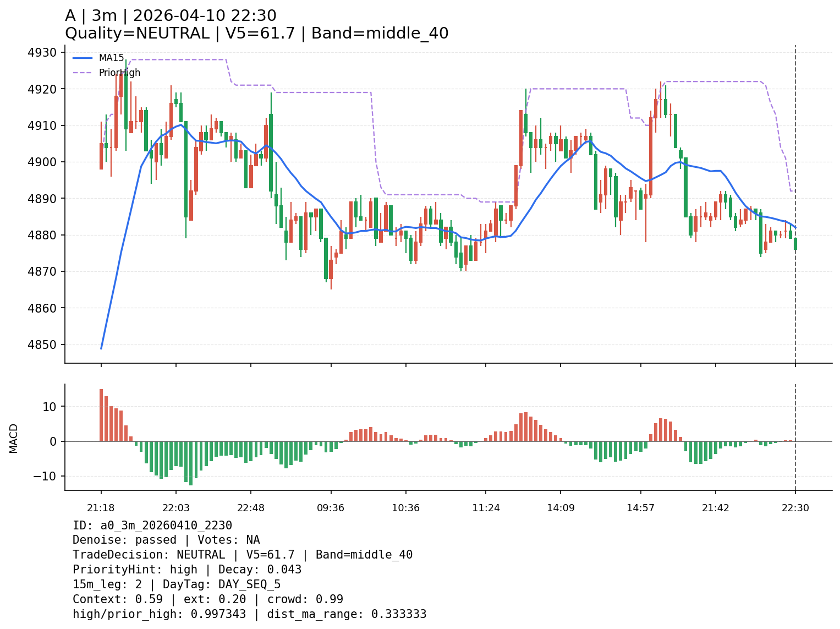
Task: Select the 14:09 time axis label
Action: [x=561, y=508]
